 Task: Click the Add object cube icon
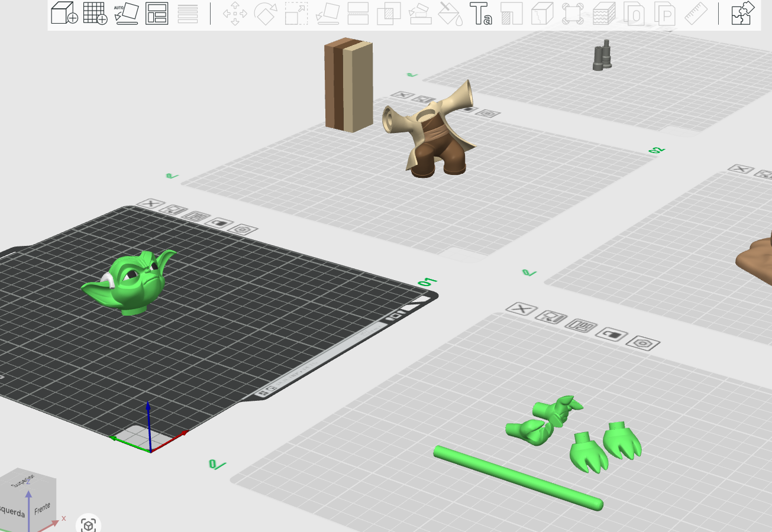[64, 14]
